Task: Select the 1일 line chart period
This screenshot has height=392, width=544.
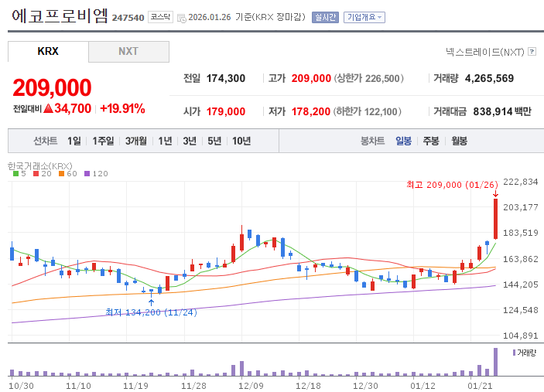Action: coord(74,141)
